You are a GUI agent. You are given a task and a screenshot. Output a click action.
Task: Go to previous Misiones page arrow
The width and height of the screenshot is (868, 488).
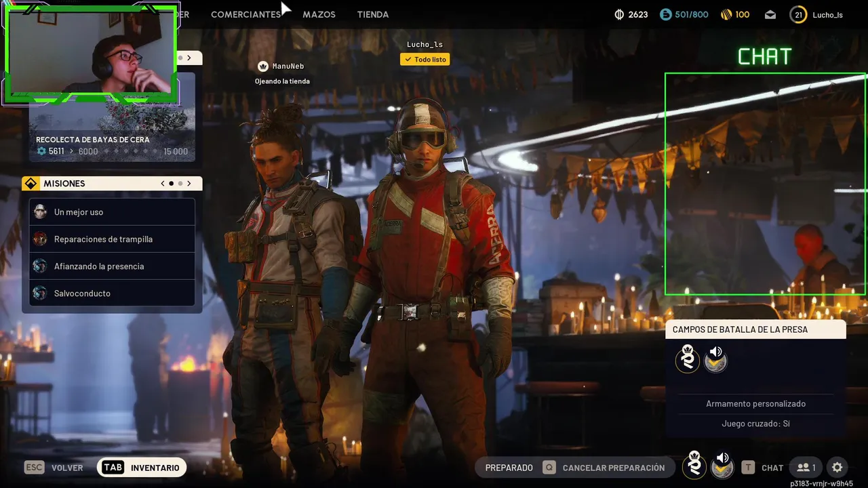(163, 184)
